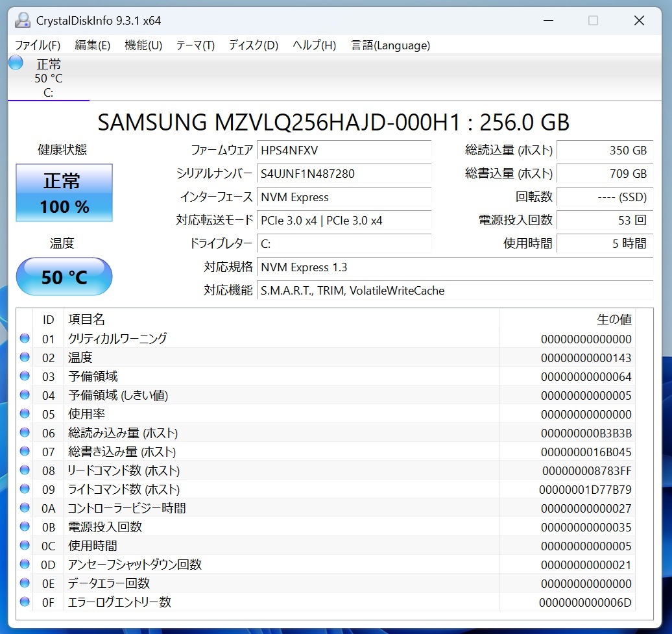Click the serial number field S4UJNF1N487280
The height and width of the screenshot is (634, 672).
point(344,174)
